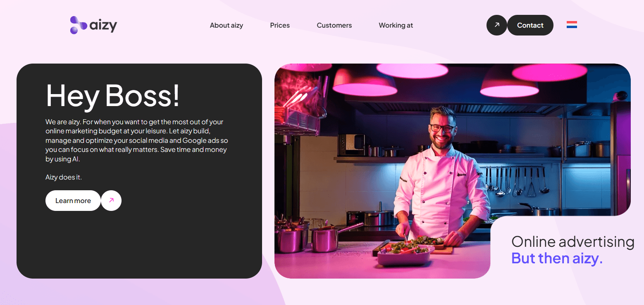Open the Working at menu item

pos(396,25)
